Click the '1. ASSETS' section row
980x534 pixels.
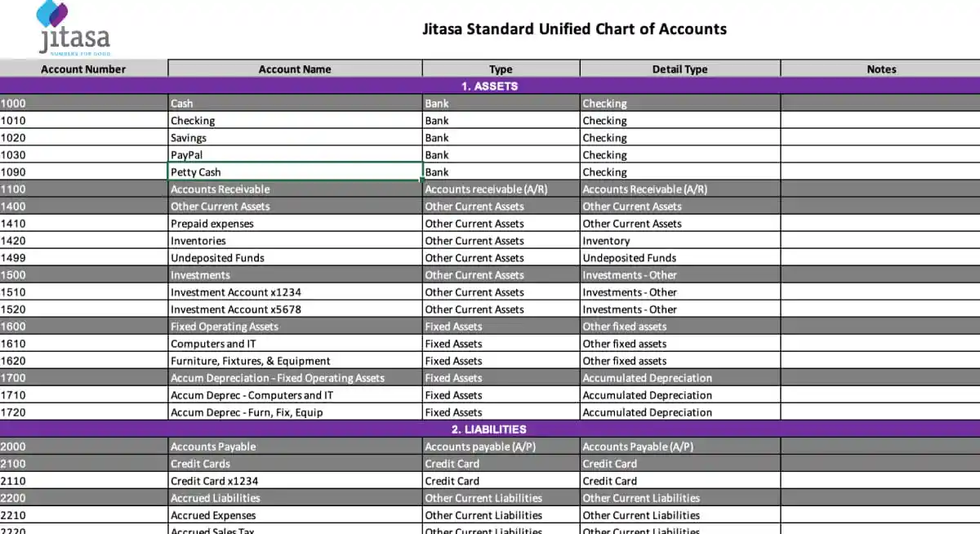[x=490, y=86]
